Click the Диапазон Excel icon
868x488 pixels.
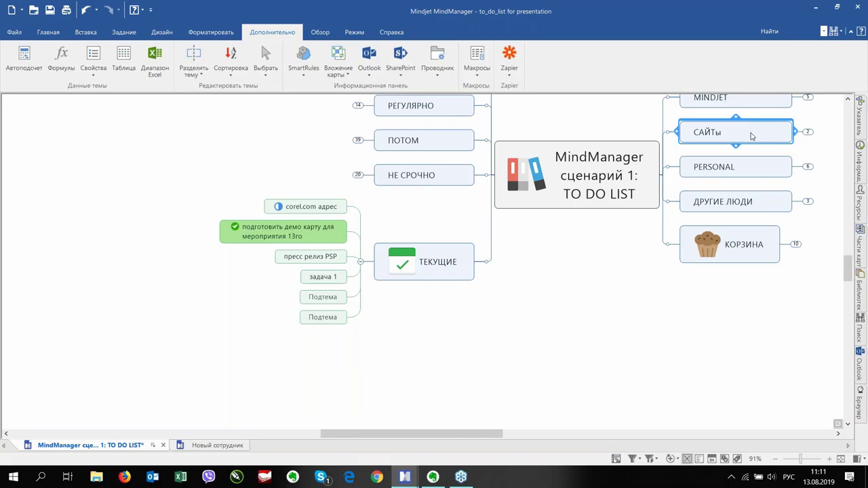(155, 61)
